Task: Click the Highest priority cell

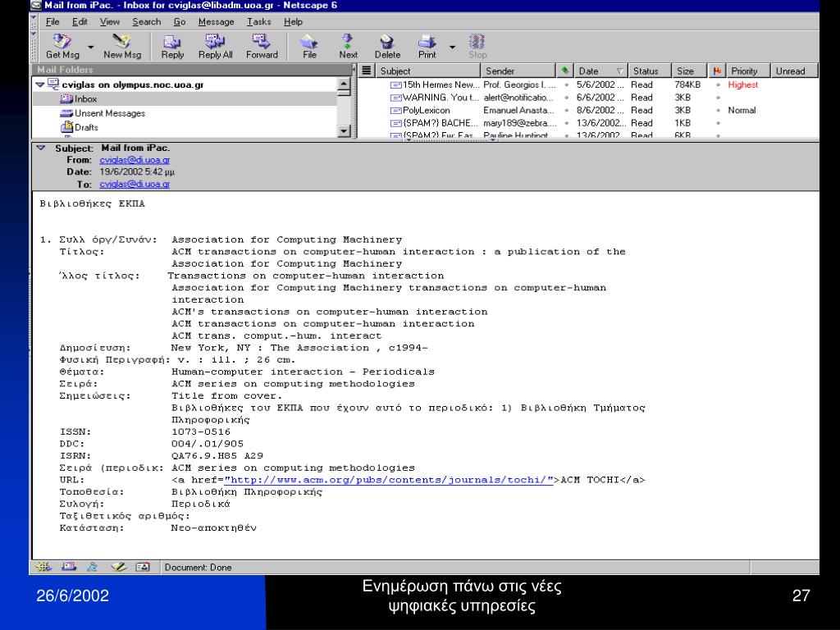Action: pyautogui.click(x=742, y=84)
